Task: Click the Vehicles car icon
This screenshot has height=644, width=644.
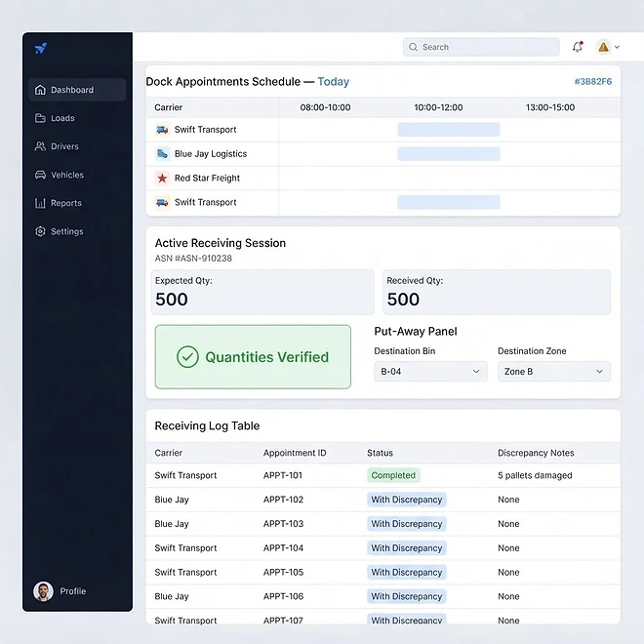Action: [40, 175]
